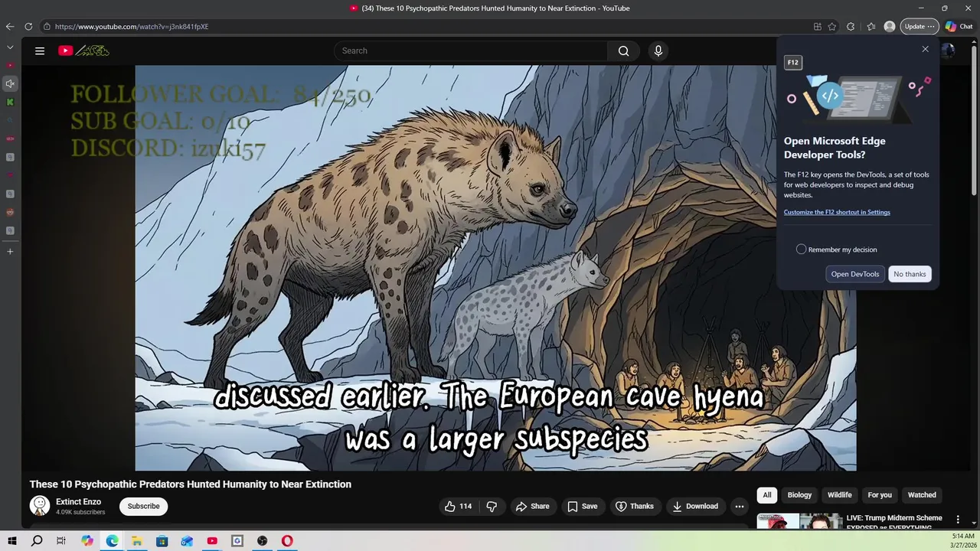This screenshot has width=980, height=551.
Task: Select the All filter chip
Action: coord(766,495)
